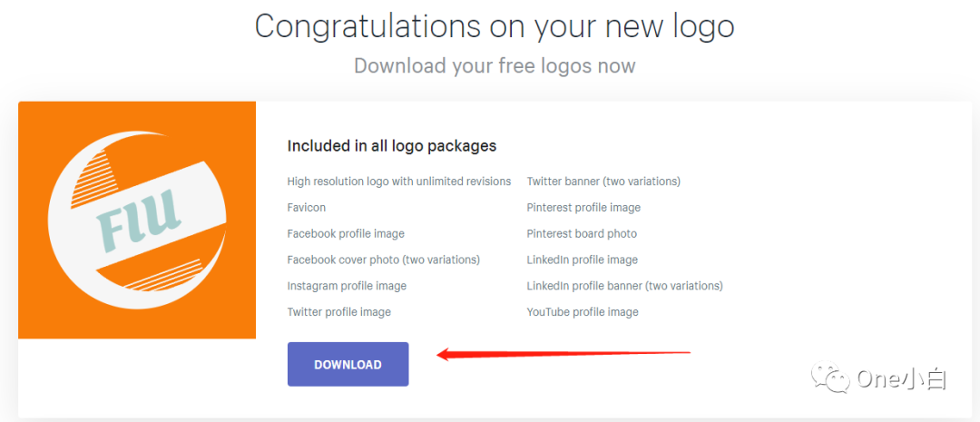This screenshot has width=980, height=422.
Task: Select 'Pinterest profile image' item
Action: 583,208
